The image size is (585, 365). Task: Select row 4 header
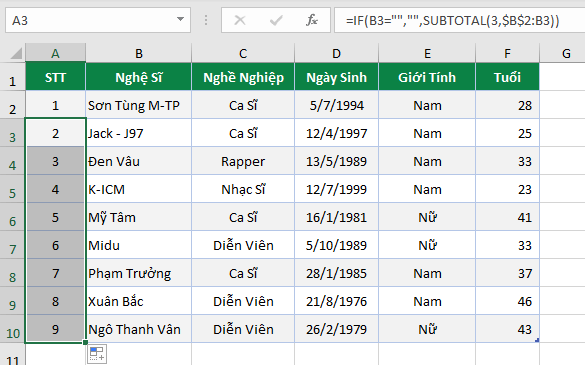pyautogui.click(x=12, y=161)
